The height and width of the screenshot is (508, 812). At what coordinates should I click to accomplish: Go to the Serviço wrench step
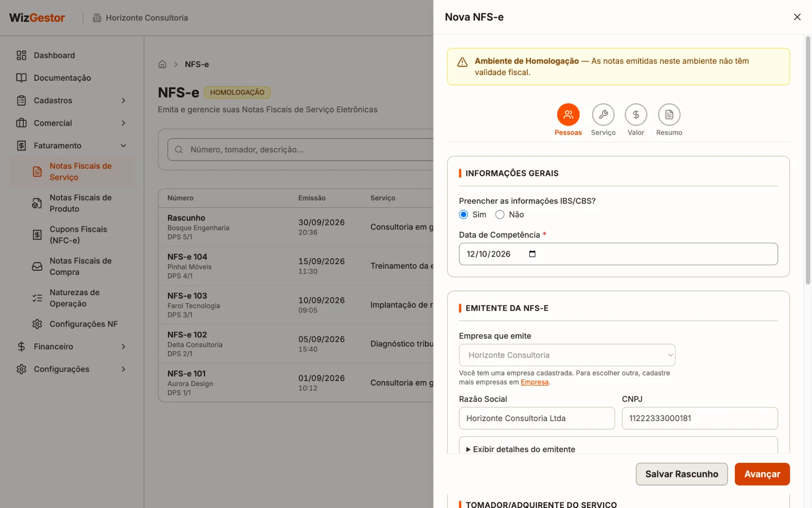(x=603, y=115)
